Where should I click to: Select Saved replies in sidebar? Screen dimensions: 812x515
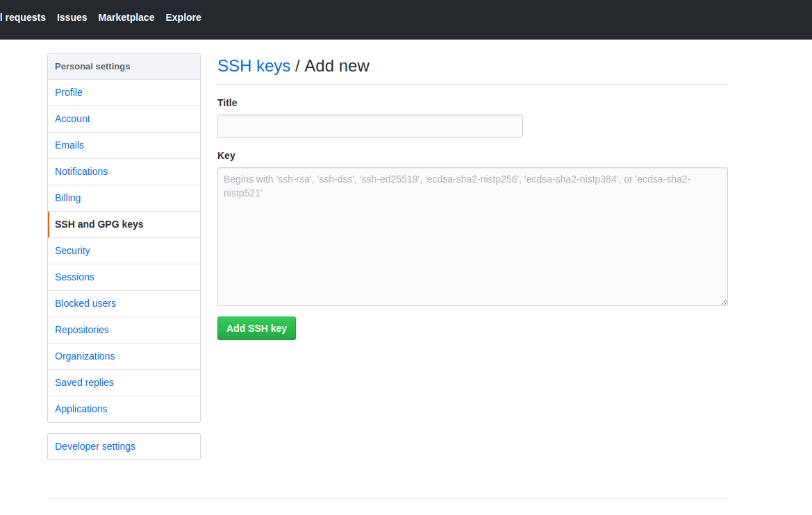click(84, 382)
